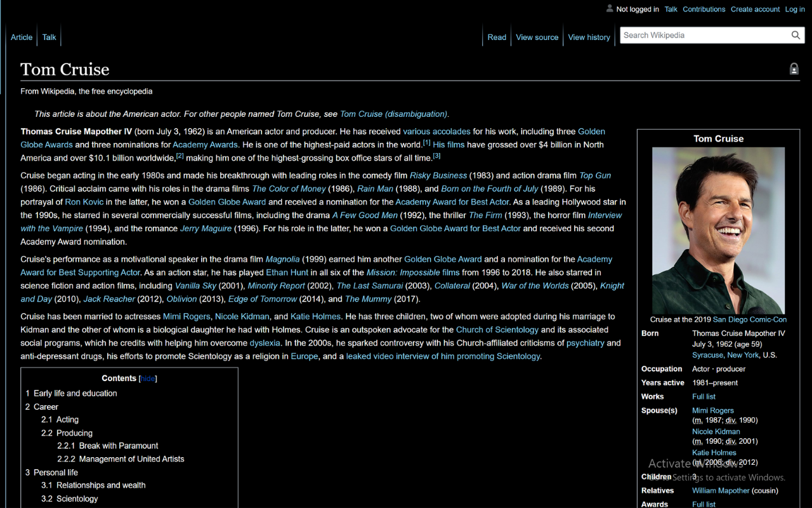The width and height of the screenshot is (812, 508).
Task: Open the Ron Kovic link
Action: (84, 202)
